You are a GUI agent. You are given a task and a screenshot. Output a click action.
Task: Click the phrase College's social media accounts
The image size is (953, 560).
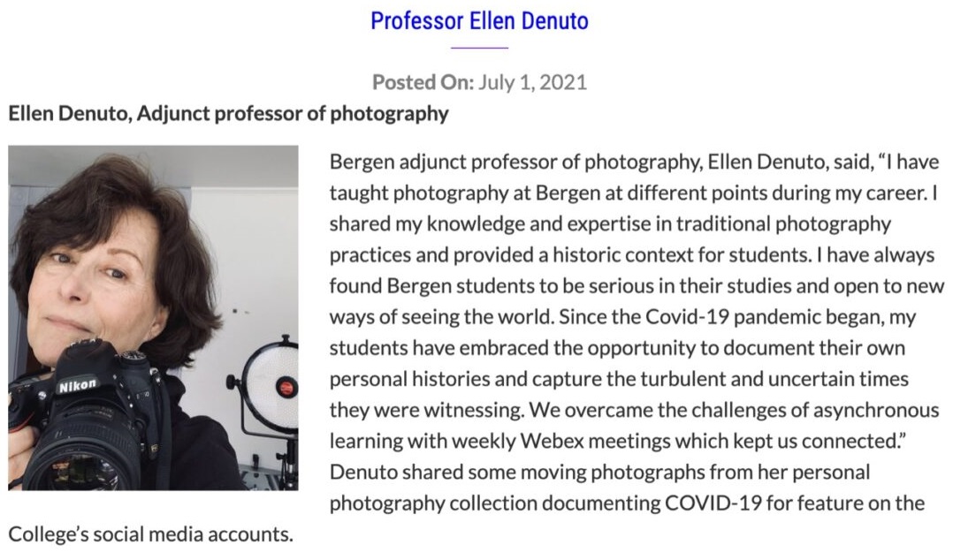pyautogui.click(x=150, y=534)
